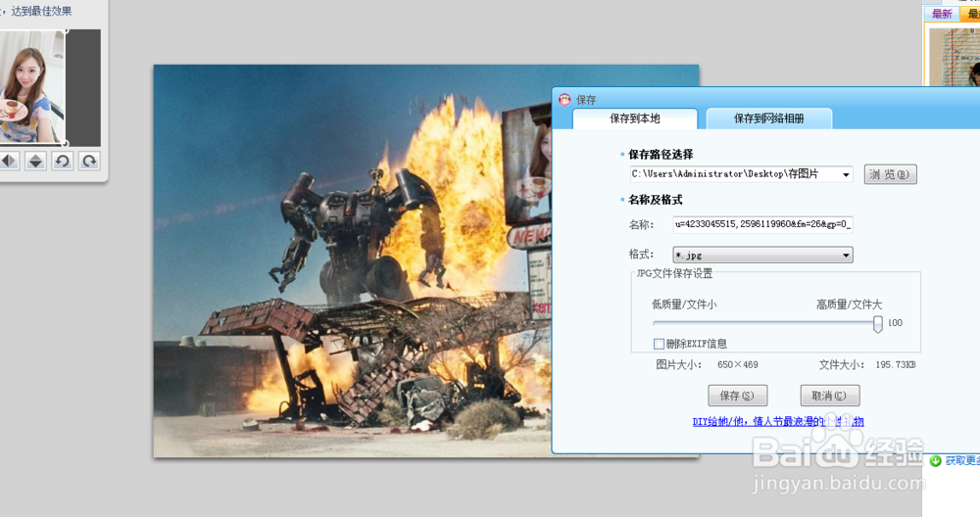Switch to the 保存到网络相册 tab

pyautogui.click(x=768, y=118)
